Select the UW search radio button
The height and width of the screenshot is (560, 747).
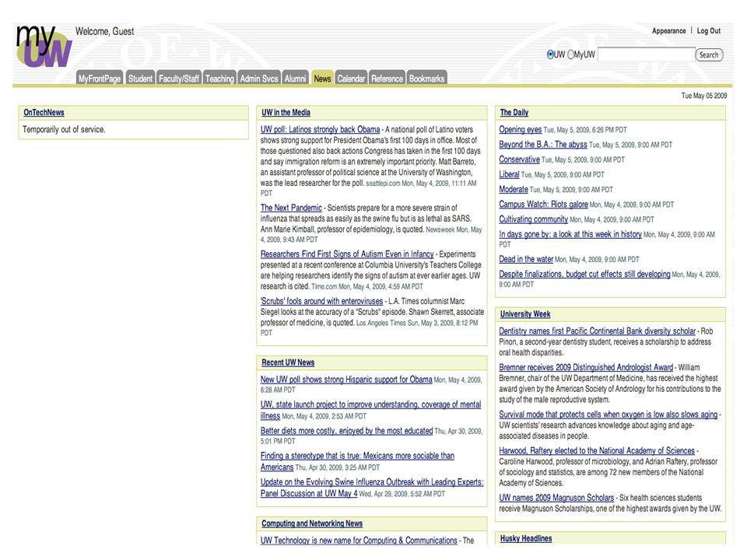(550, 54)
